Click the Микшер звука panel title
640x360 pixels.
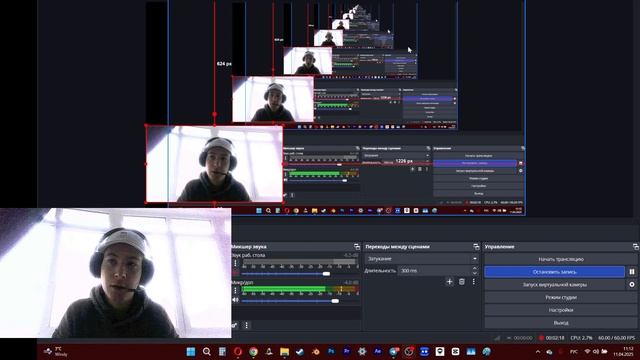click(x=249, y=247)
